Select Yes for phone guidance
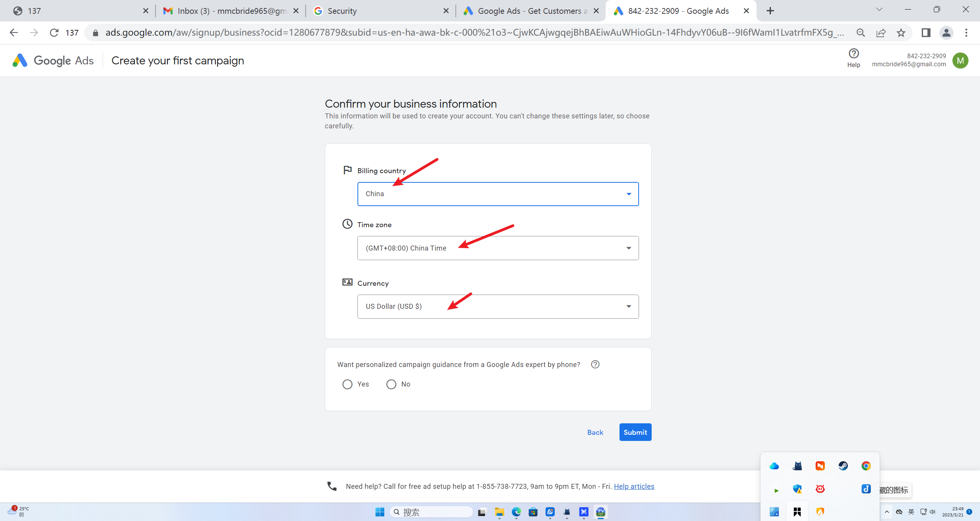Viewport: 980px width, 521px height. click(347, 384)
